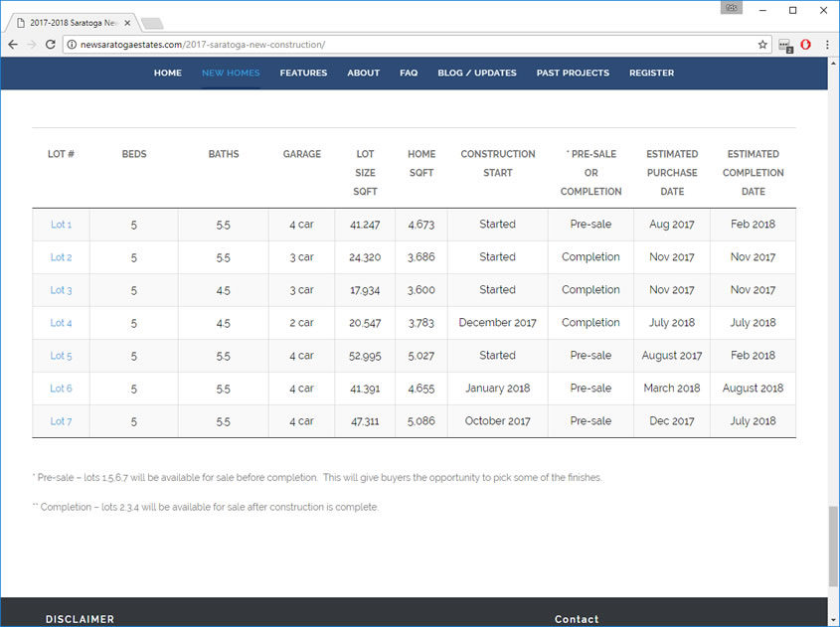This screenshot has width=840, height=627.
Task: Open a new browser tab
Action: [152, 23]
